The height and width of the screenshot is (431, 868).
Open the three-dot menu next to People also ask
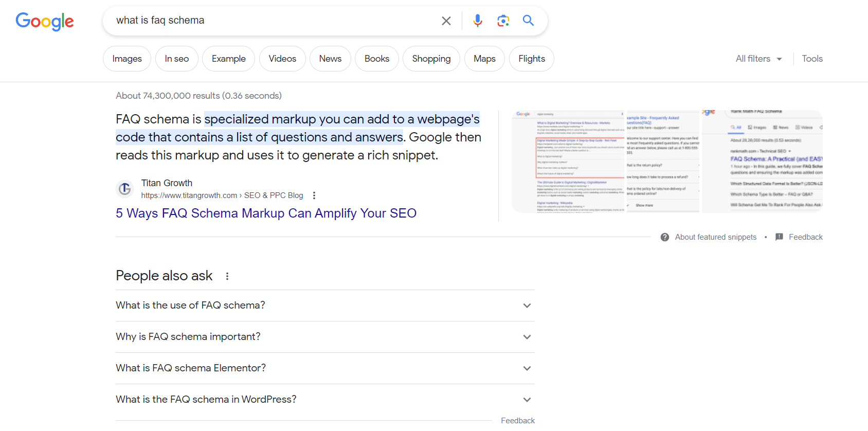pyautogui.click(x=227, y=276)
